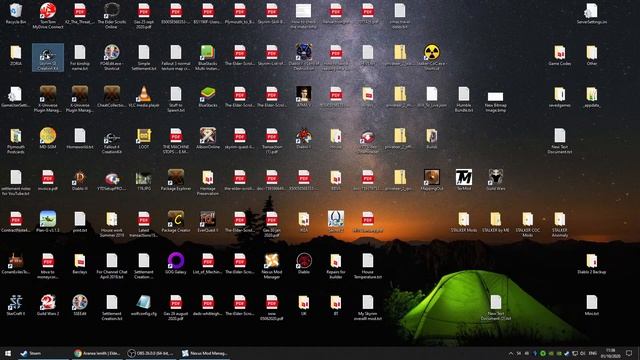Select the VLC media player shortcut
Image resolution: width=640 pixels, height=360 pixels.
coord(144,97)
